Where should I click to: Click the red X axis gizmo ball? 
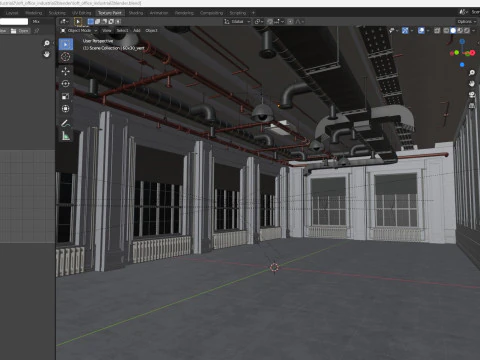472,53
